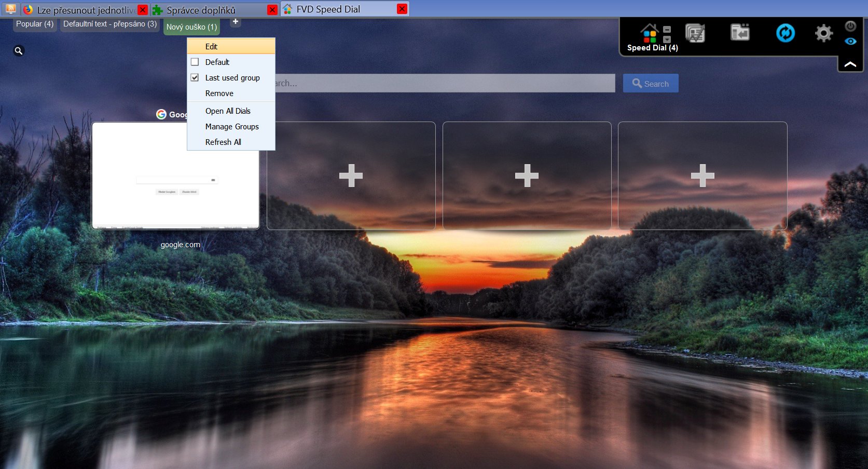Screen dimensions: 868x469
Task: Uncheck Last used group option
Action: (195, 77)
